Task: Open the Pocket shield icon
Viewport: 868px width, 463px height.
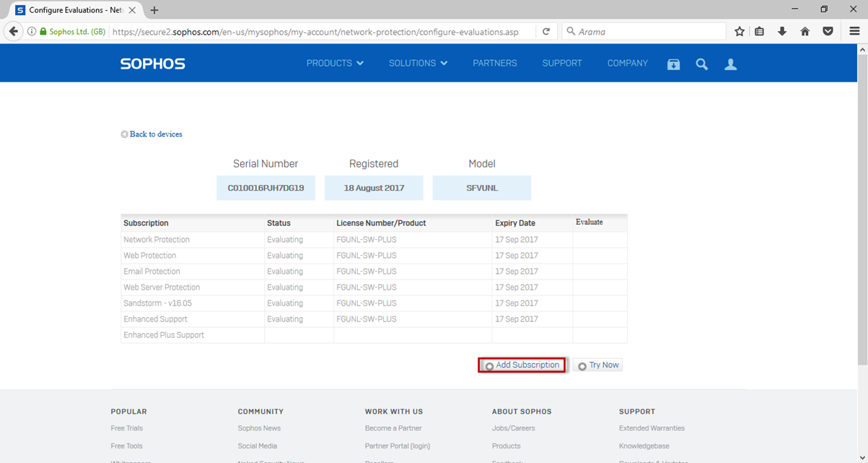Action: point(828,32)
